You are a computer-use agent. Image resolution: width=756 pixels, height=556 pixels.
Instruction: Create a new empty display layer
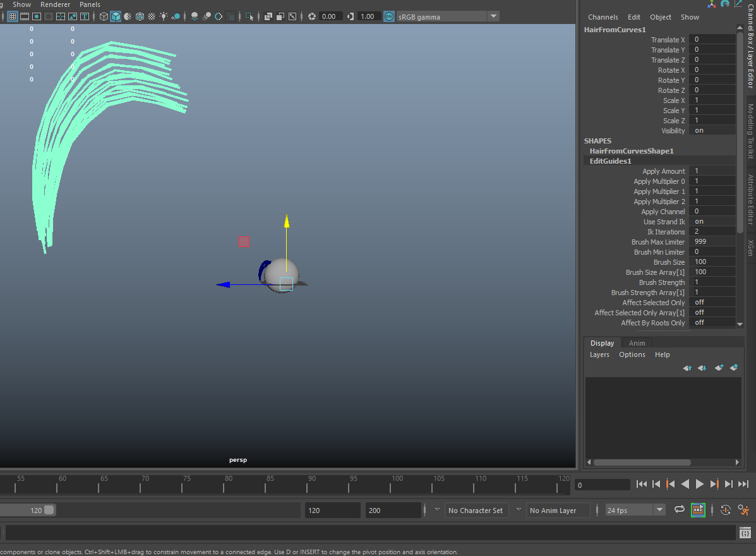pos(719,368)
